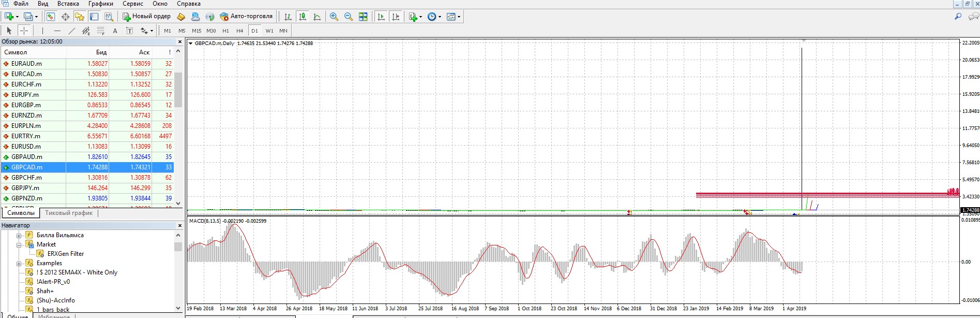This screenshot has width=980, height=318.
Task: Open the Strategy Tester icon
Action: point(109,17)
